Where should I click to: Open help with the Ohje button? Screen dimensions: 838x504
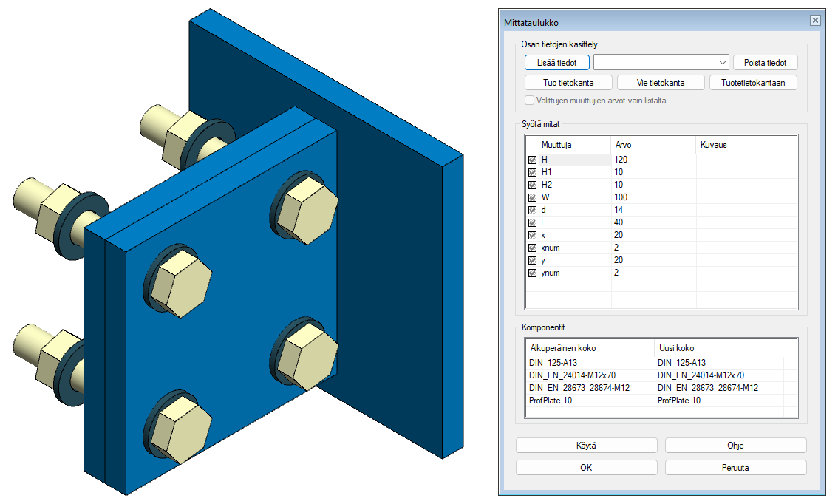pos(735,446)
